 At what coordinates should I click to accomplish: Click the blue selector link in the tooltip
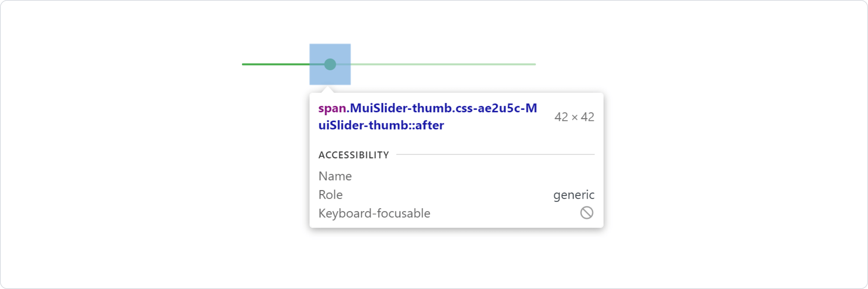(x=427, y=117)
